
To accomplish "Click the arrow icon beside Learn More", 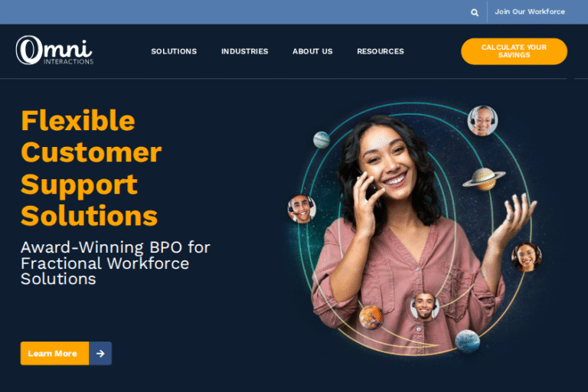I will coord(100,354).
